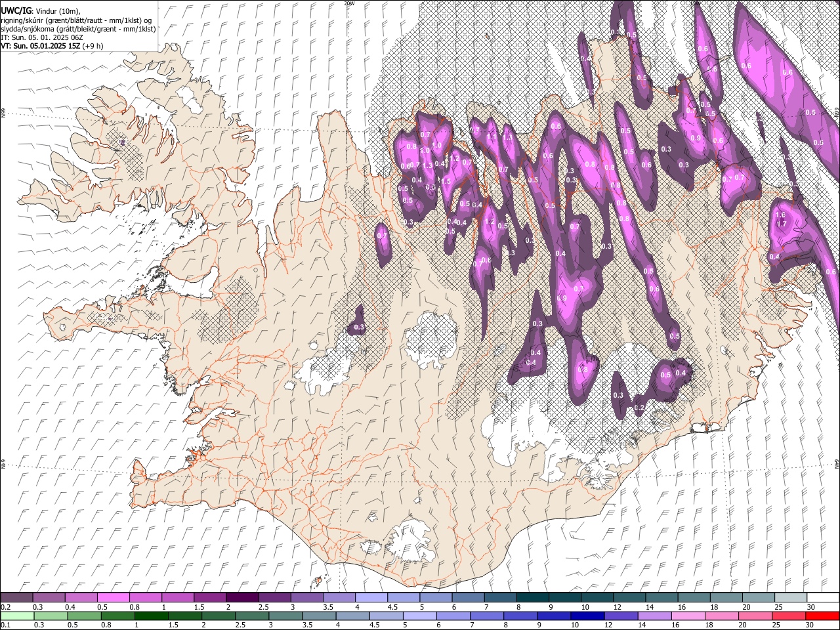
Task: Click the 4 swatch on lower rain scale
Action: click(353, 616)
